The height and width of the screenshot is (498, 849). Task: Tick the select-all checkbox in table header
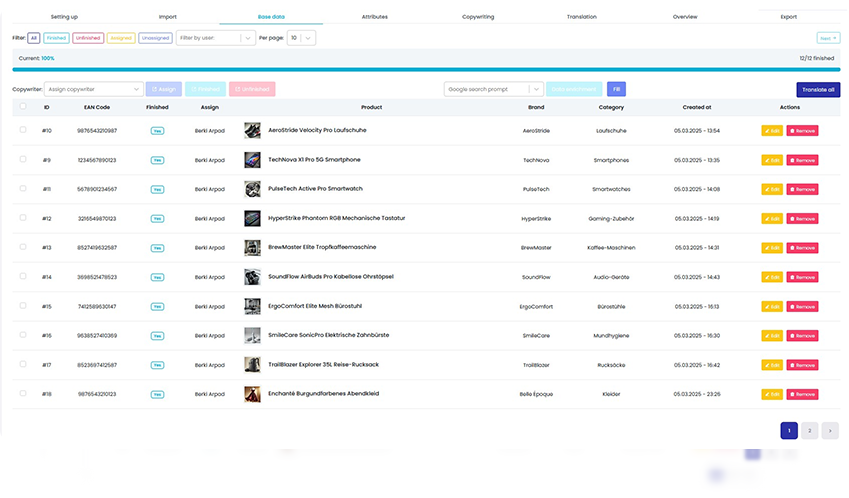pos(23,107)
